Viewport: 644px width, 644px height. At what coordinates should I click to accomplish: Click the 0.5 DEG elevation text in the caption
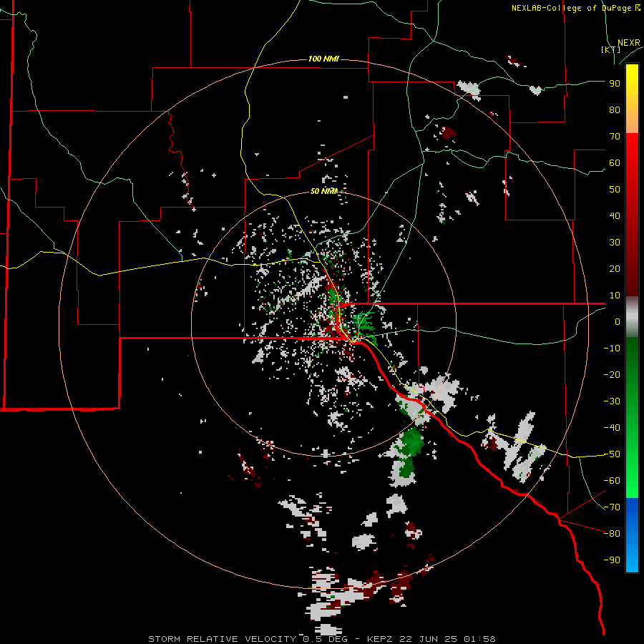(326, 639)
